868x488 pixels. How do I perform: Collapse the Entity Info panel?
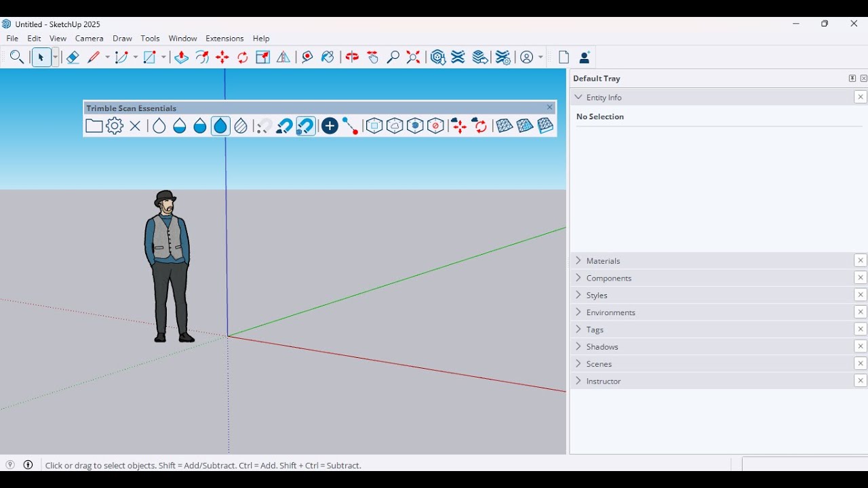(x=711, y=98)
